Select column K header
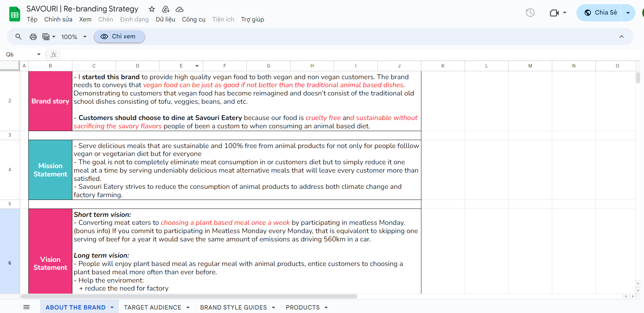Image resolution: width=644 pixels, height=313 pixels. (x=443, y=66)
